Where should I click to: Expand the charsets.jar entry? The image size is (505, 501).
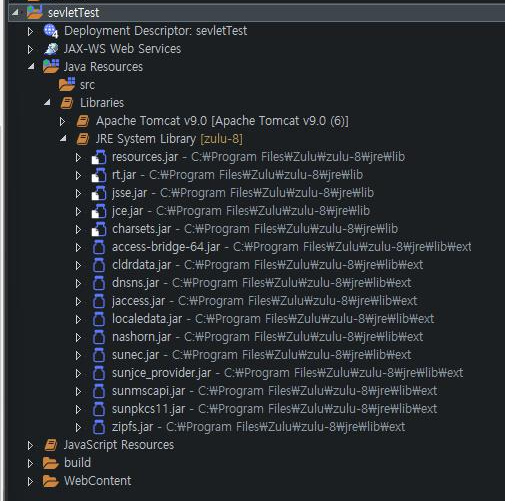click(x=78, y=229)
